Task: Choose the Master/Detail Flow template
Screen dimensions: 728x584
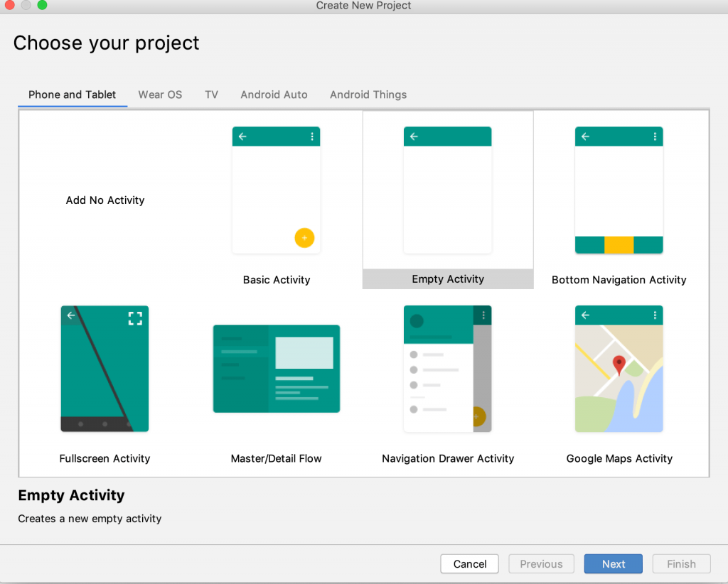Action: click(x=276, y=369)
